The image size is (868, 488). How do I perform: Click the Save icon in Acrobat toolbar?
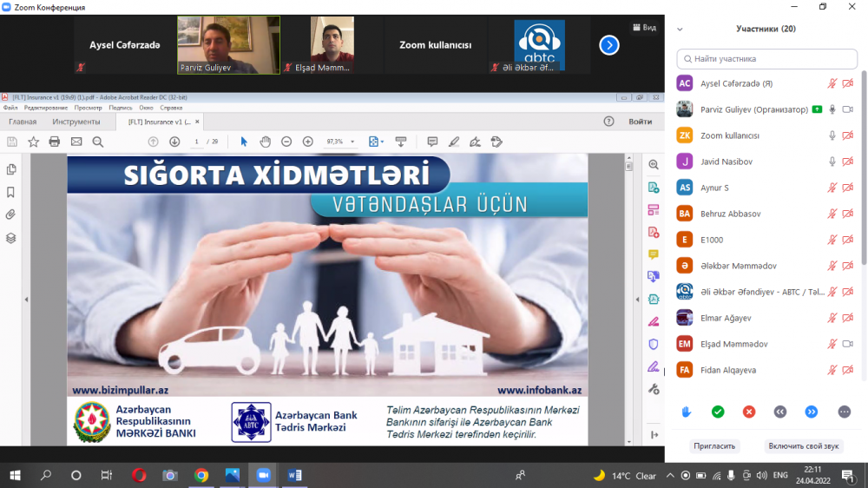pos(11,142)
